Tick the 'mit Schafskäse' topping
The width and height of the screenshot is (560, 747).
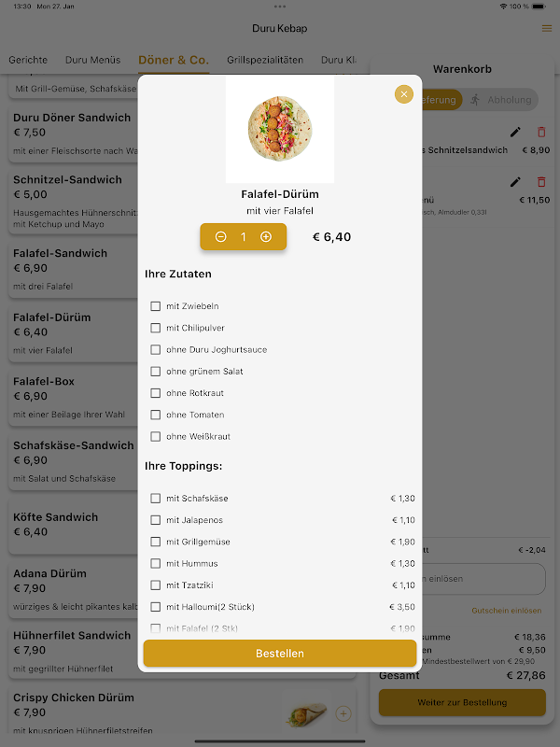(155, 499)
